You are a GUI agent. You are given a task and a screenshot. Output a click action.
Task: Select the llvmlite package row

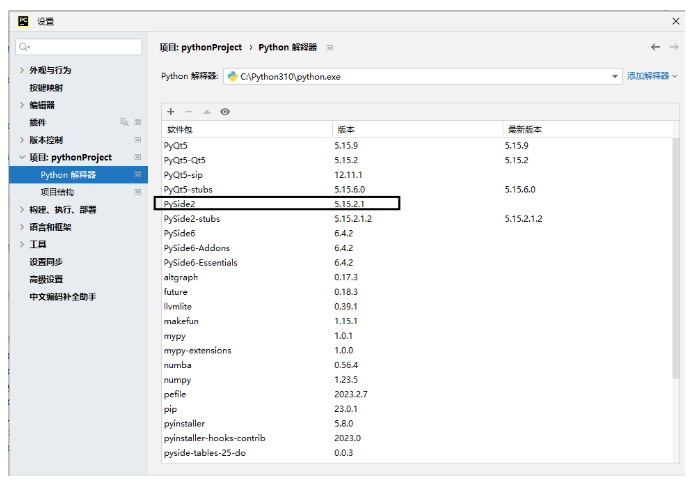coord(417,306)
